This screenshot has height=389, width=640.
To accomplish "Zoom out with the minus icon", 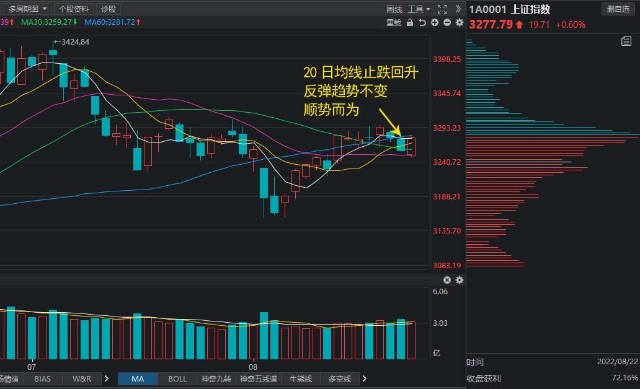I will click(x=447, y=23).
